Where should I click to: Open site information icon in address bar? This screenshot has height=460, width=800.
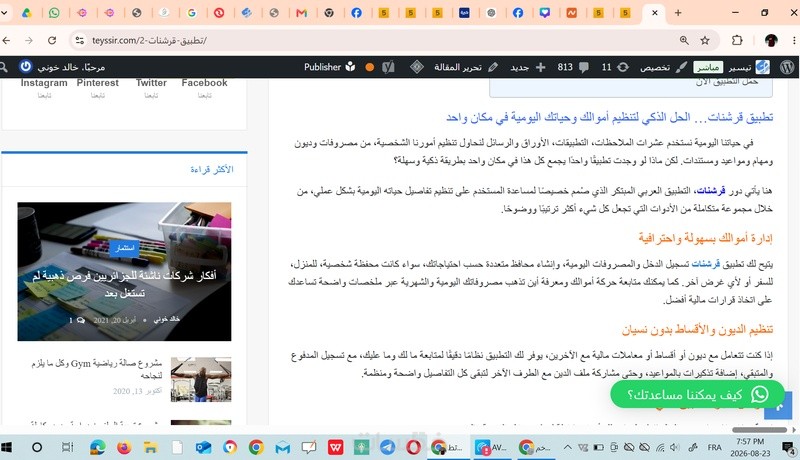pos(79,40)
